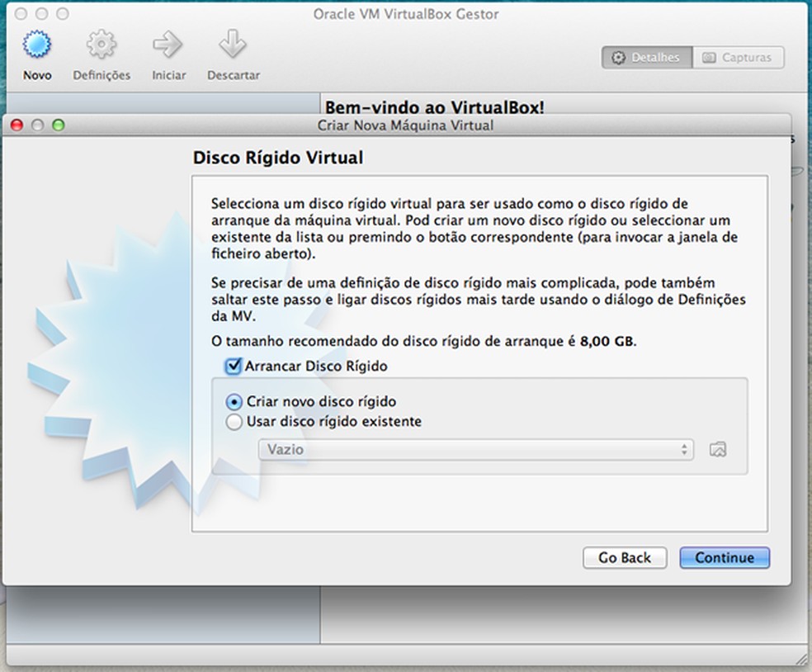Close the Criar Nova Máquina Virtual dialog
This screenshot has height=672, width=812.
pos(17,125)
